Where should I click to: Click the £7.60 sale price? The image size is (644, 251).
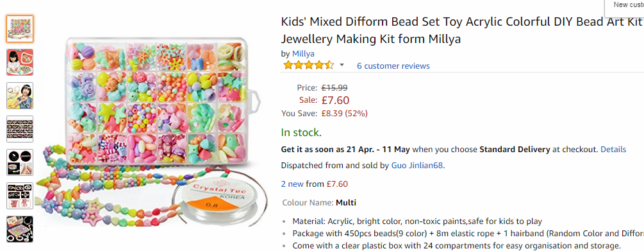click(x=336, y=100)
